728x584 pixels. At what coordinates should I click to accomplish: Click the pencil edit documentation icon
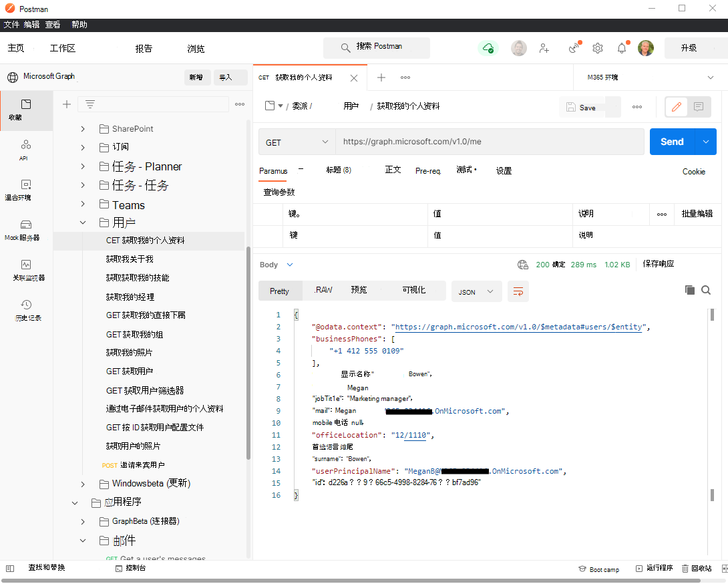point(677,107)
